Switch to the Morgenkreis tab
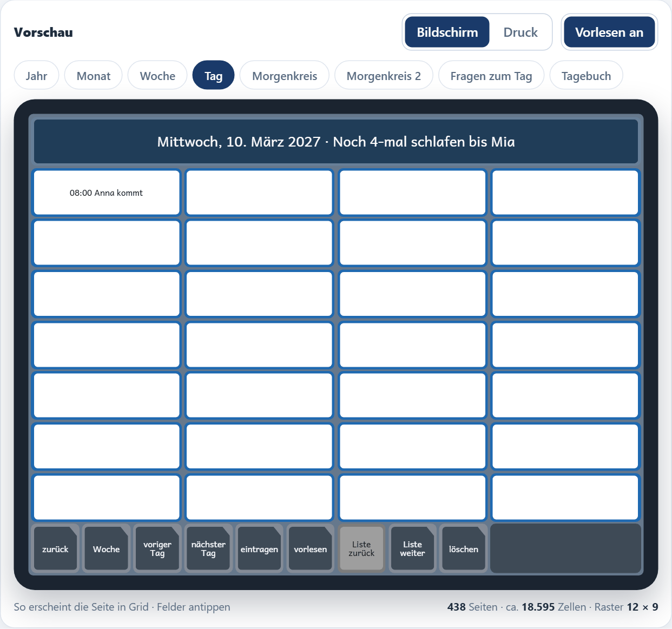Viewport: 672px width, 629px height. [285, 75]
